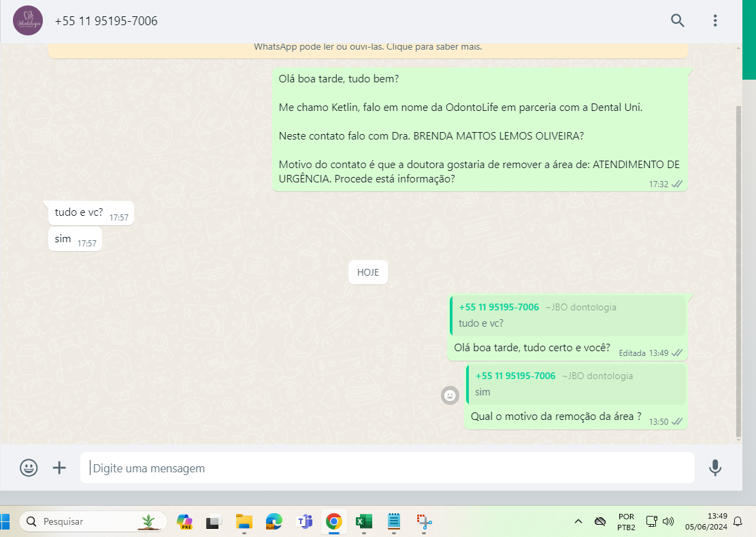
Task: Click the scrollbar down arrow
Action: 738,440
